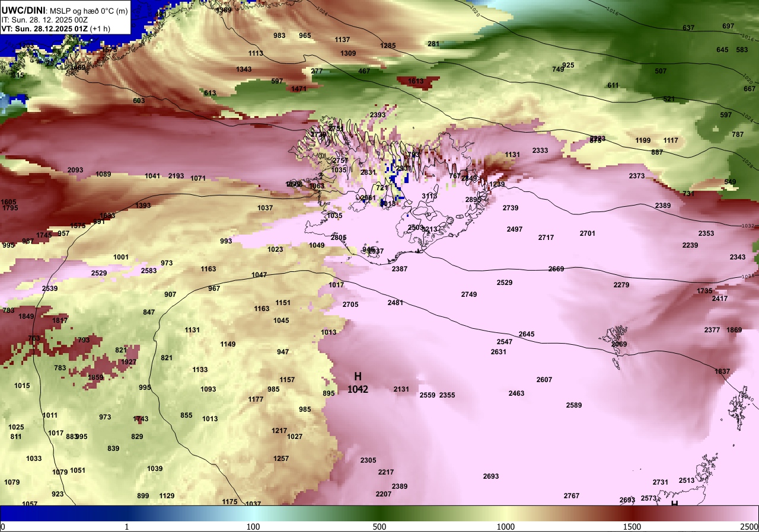The height and width of the screenshot is (532, 759).
Task: Pick the map value "2705"
Action: click(x=350, y=305)
